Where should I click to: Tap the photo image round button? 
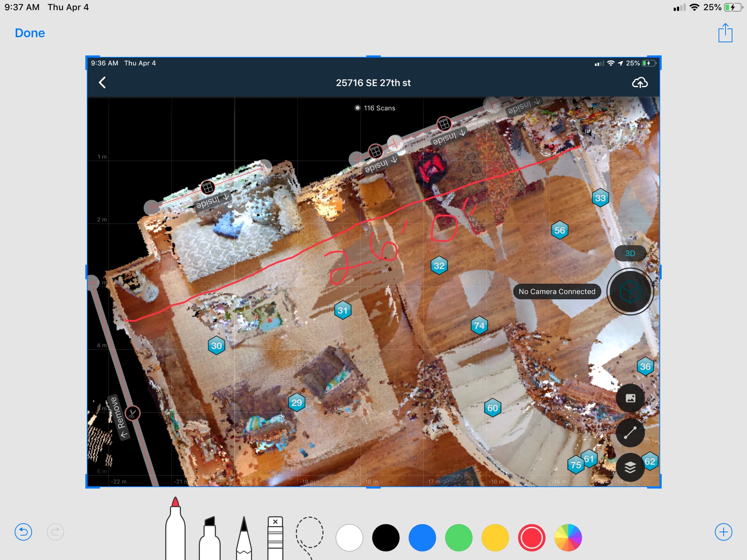[630, 398]
